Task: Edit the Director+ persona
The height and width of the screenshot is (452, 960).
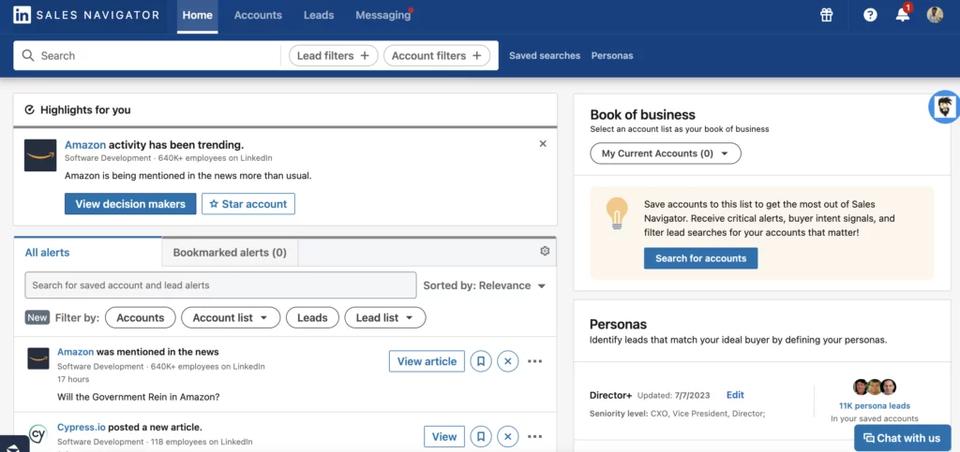Action: click(735, 395)
